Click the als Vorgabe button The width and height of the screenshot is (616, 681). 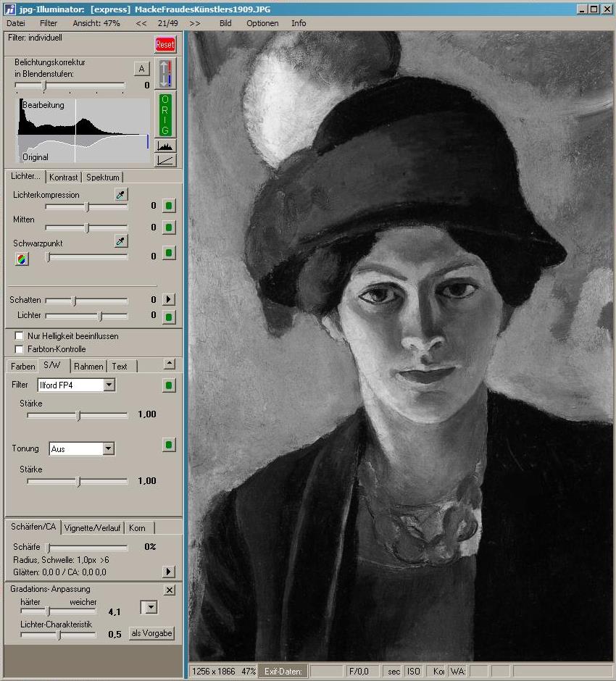152,633
